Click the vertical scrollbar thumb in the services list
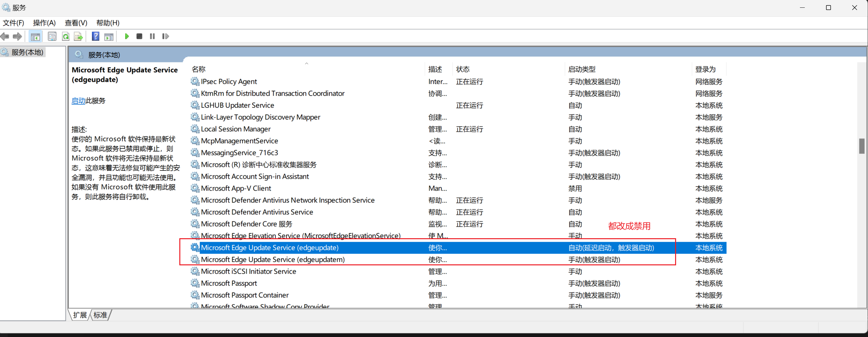This screenshot has width=868, height=337. click(862, 146)
